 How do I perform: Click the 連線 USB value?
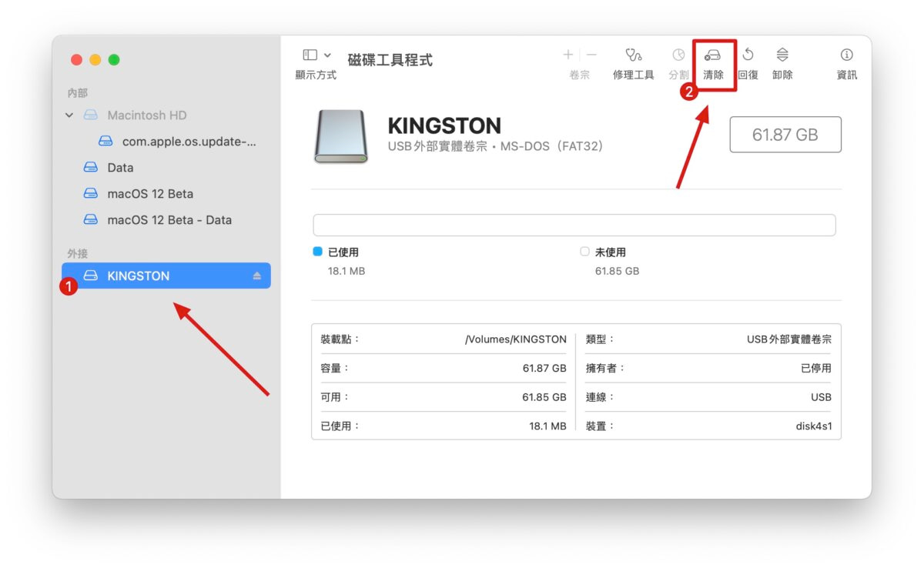coord(820,397)
